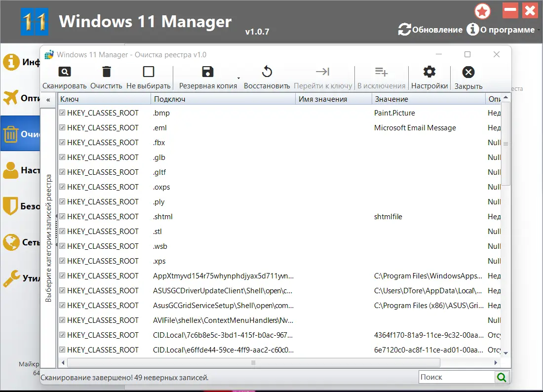The width and height of the screenshot is (543, 392).
Task: Uncheck the .shtml row checkbox
Action: [62, 216]
